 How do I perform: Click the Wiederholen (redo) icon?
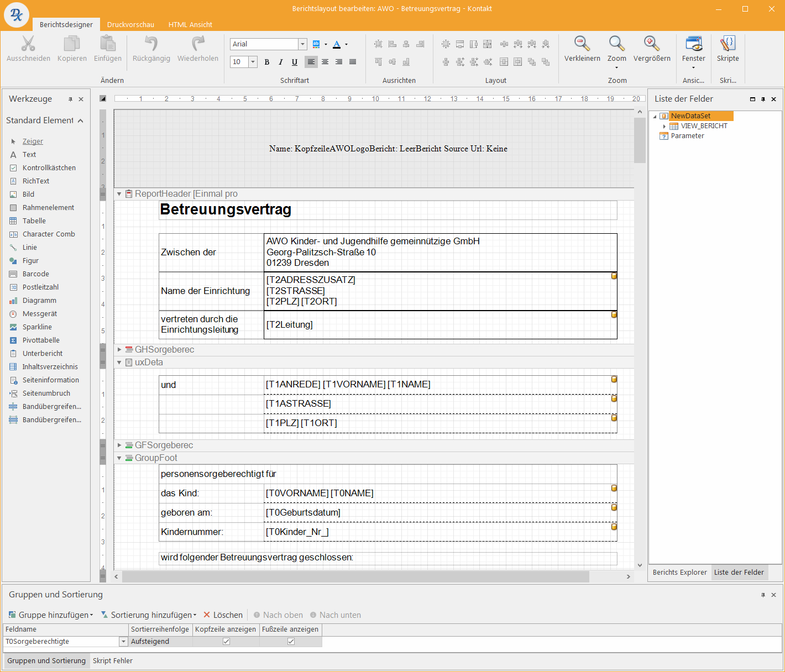click(198, 44)
